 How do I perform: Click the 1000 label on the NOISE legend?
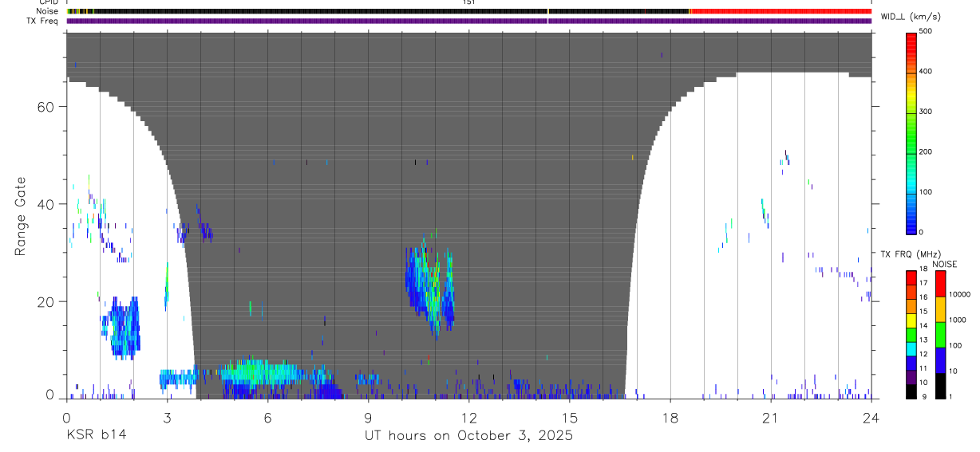pos(958,320)
